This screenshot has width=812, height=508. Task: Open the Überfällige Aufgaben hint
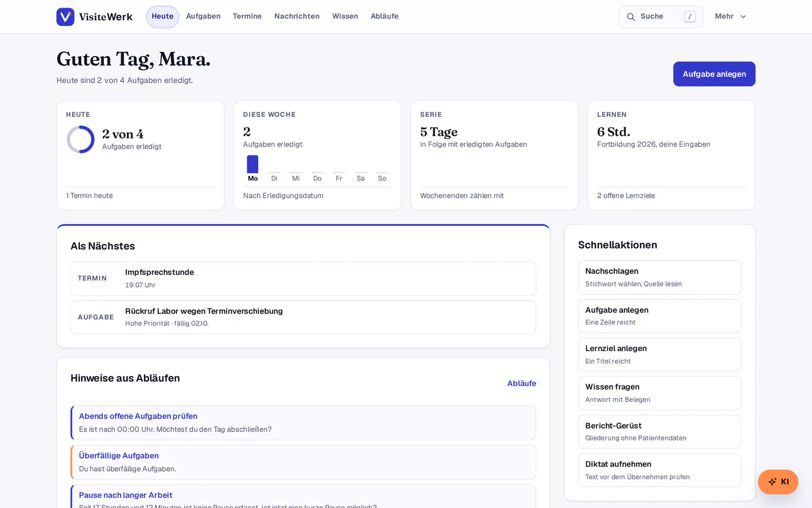(303, 462)
